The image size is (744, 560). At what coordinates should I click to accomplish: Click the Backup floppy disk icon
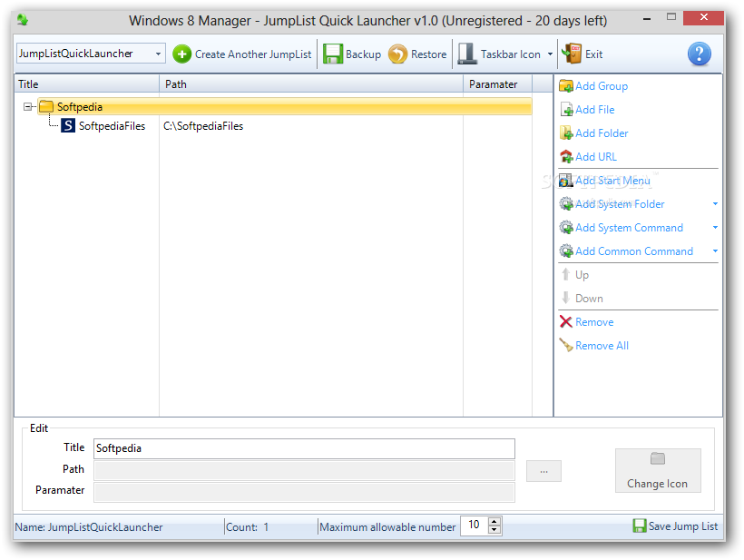[x=333, y=54]
